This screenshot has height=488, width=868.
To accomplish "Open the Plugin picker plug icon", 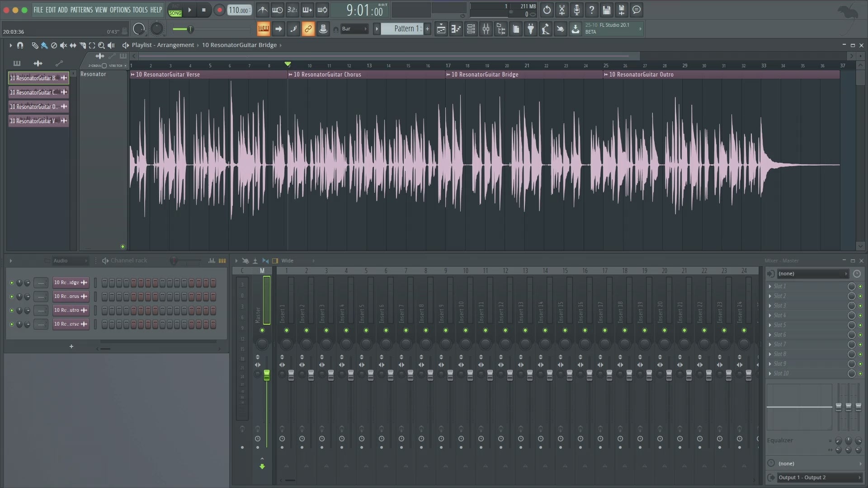I will [x=531, y=29].
